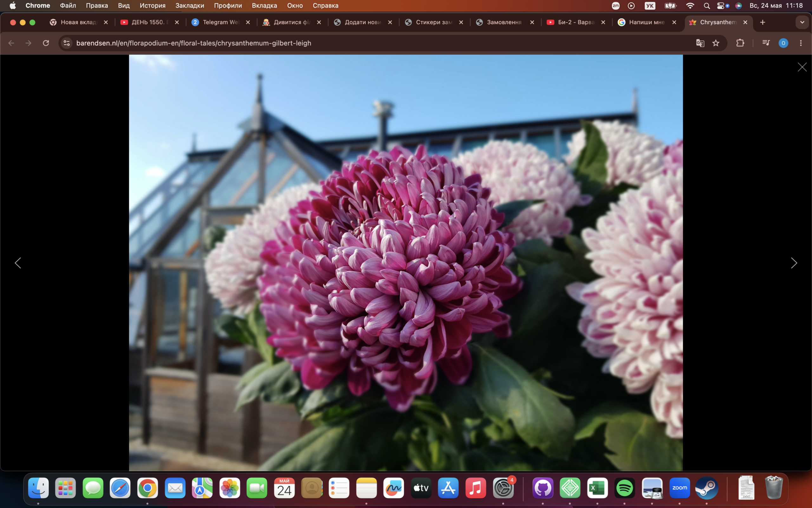Go back to the previous page
This screenshot has width=812, height=508.
(x=11, y=43)
